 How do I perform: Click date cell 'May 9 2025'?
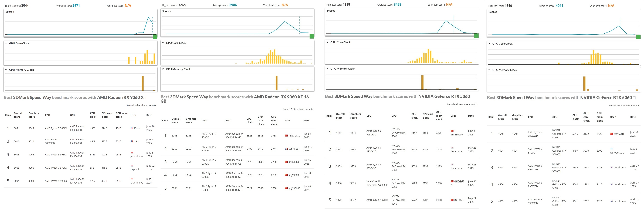[633, 151]
